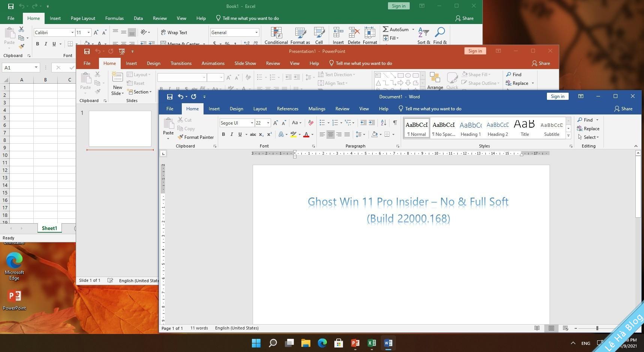Click Sort icon in Word paragraph group
The width and height of the screenshot is (644, 352).
[383, 123]
